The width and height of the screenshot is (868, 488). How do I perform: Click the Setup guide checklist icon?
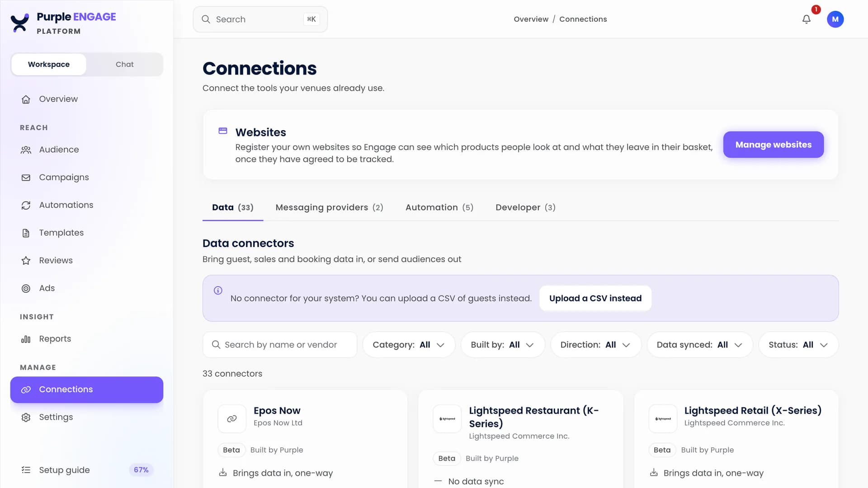coord(26,470)
